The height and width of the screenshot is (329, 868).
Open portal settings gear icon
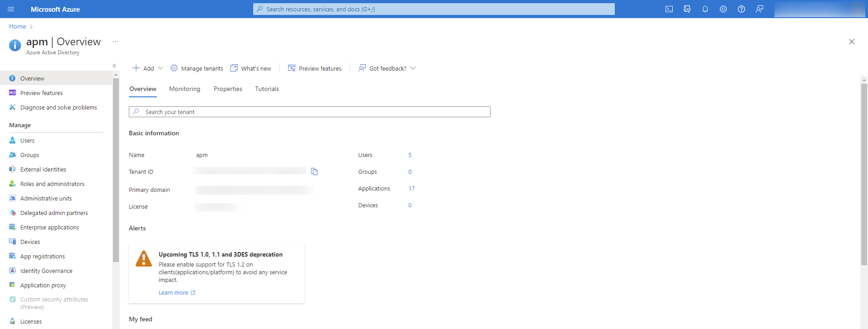coord(723,9)
